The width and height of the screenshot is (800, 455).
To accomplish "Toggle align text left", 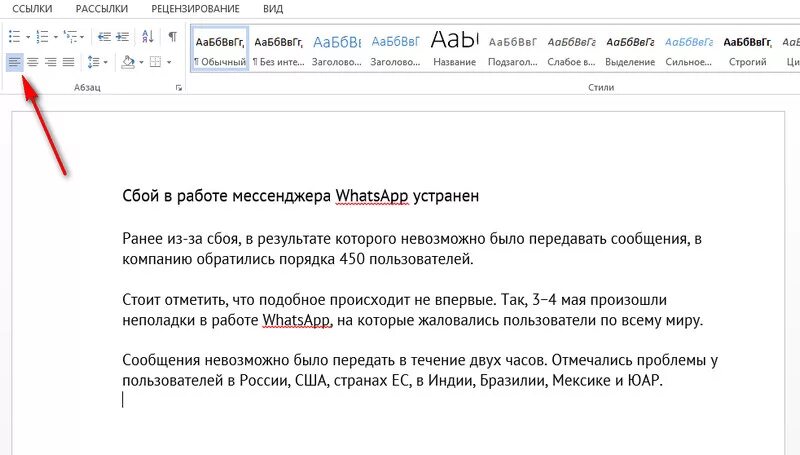I will [14, 62].
